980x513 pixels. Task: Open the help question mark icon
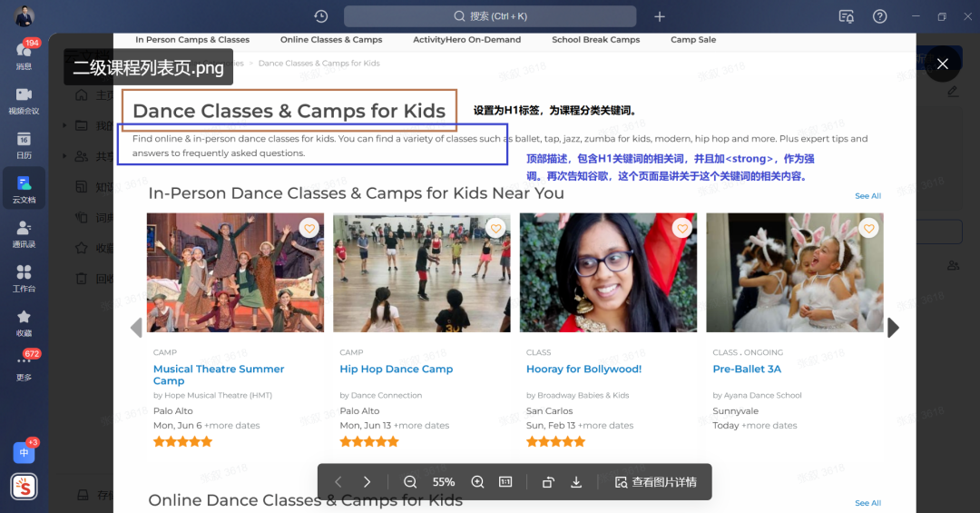[879, 16]
